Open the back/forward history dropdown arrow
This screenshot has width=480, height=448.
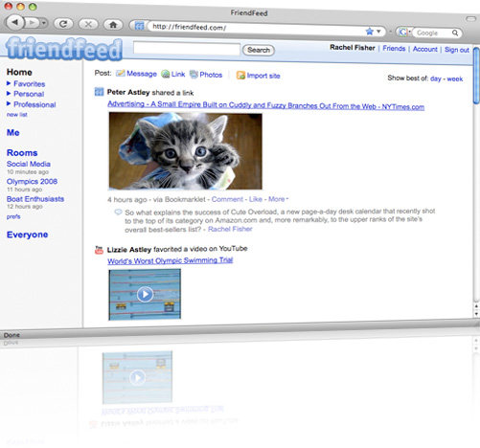click(x=44, y=23)
